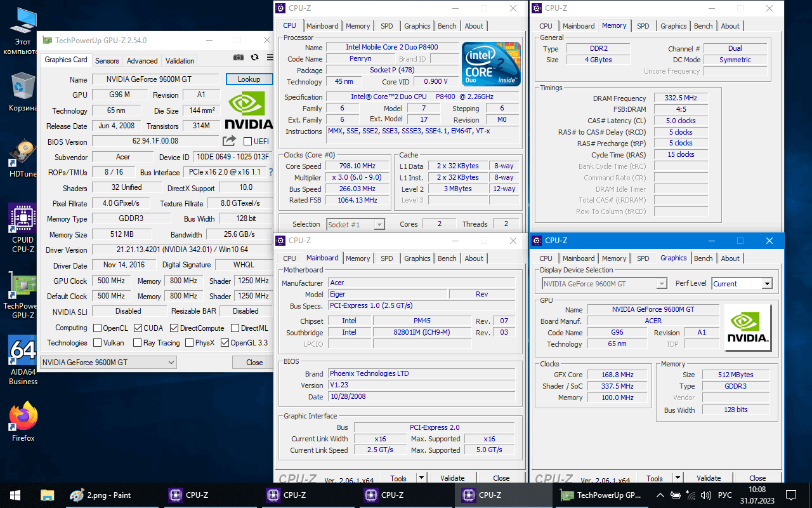Open the Этот компьютер desktop icon
The image size is (812, 508).
(22, 32)
